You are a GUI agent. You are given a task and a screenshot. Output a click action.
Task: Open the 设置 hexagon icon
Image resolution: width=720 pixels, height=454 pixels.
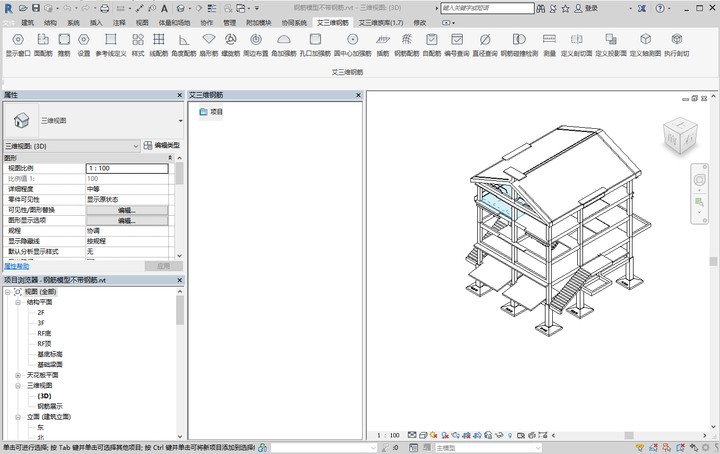click(x=84, y=39)
